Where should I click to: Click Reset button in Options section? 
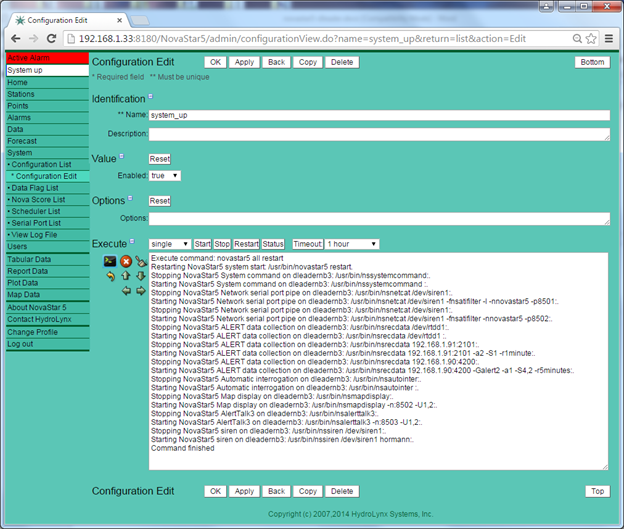[x=160, y=201]
